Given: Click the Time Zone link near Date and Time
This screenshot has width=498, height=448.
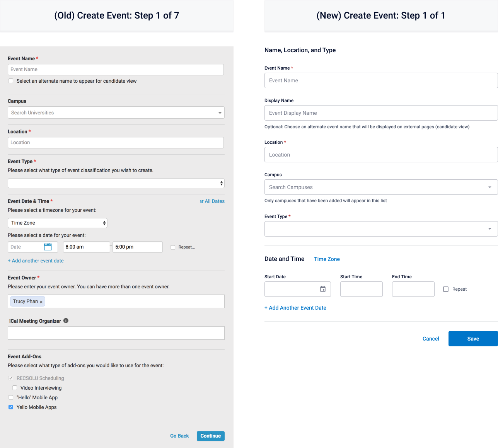Looking at the screenshot, I should point(327,259).
